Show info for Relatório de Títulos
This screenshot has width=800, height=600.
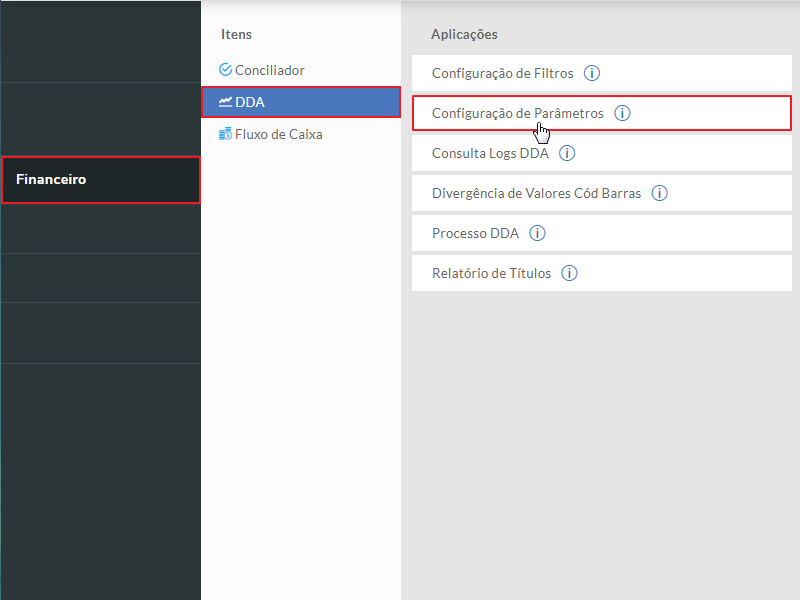[569, 273]
